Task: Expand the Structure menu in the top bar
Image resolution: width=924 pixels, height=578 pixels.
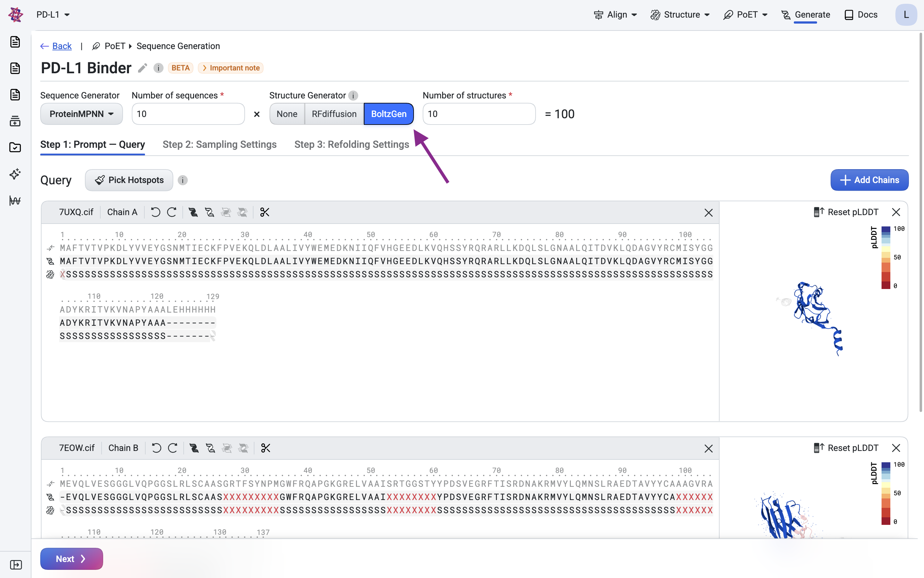Action: click(x=680, y=14)
